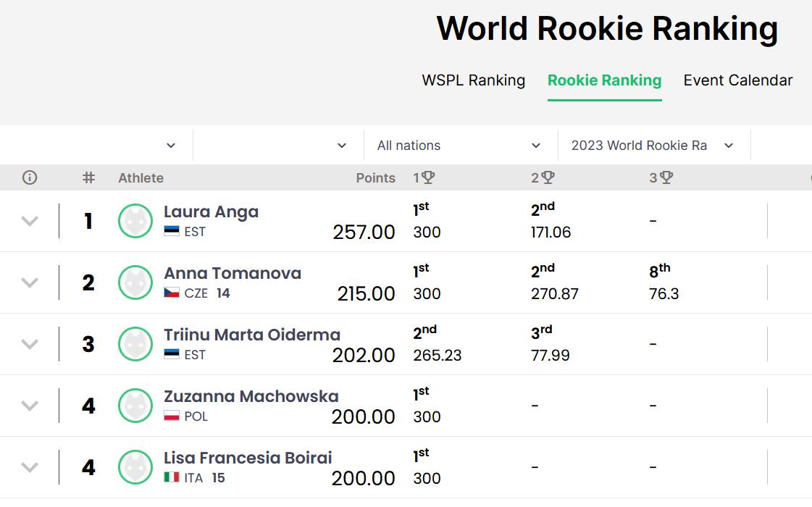Open the first unlabeled filter dropdown
The image size is (812, 507).
(96, 146)
